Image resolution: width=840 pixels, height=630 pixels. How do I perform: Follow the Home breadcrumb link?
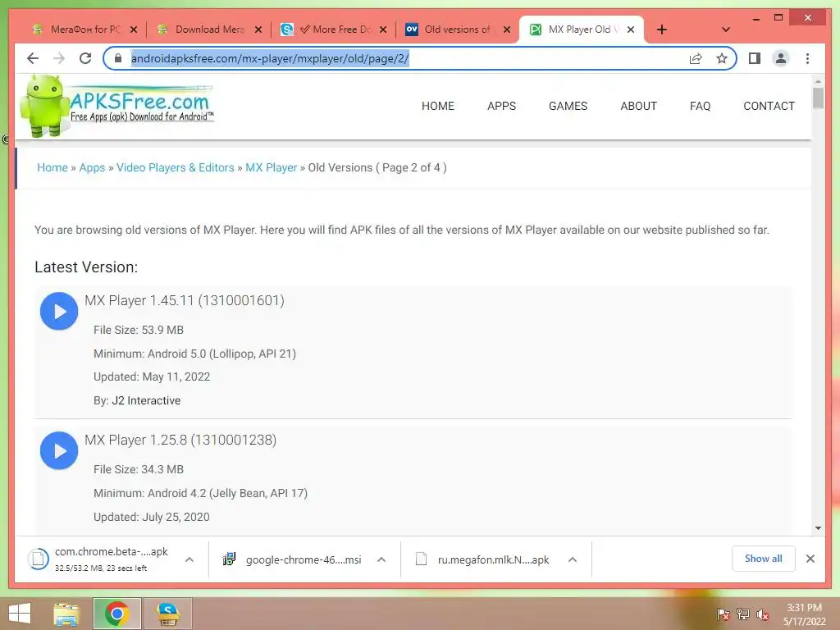click(52, 167)
